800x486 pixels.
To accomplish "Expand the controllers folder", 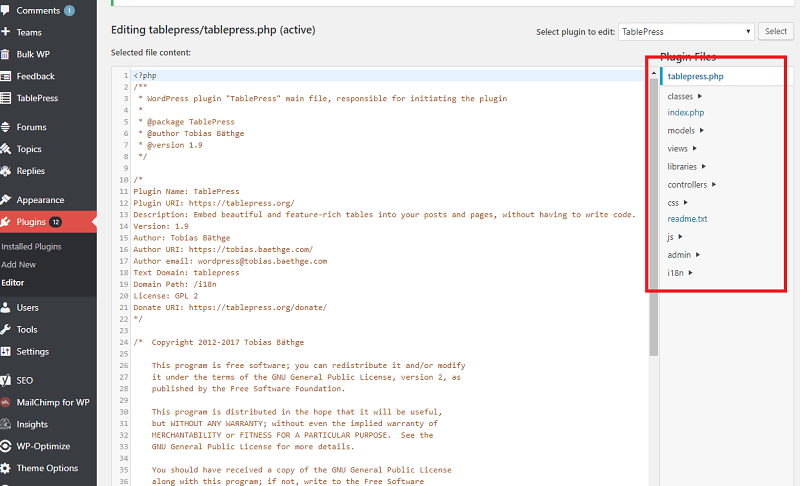I will (692, 185).
